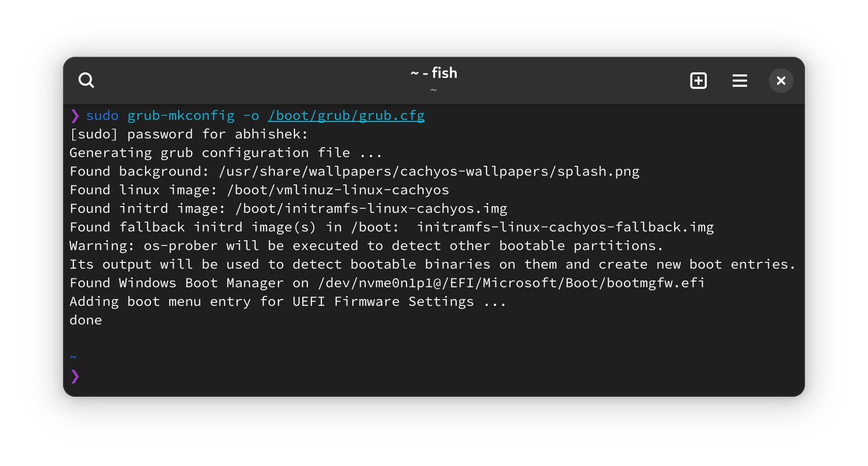Click the line reading Found Windows Boot Manager

coord(386,283)
